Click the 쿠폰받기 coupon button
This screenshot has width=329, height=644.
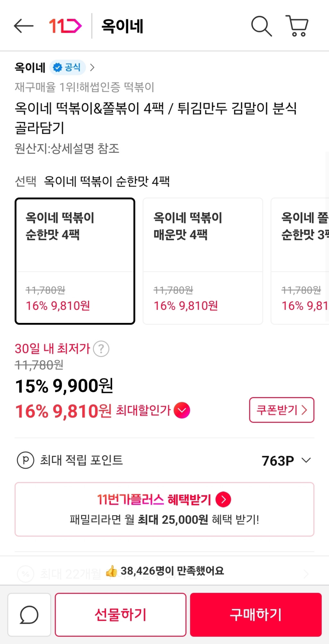pyautogui.click(x=281, y=410)
